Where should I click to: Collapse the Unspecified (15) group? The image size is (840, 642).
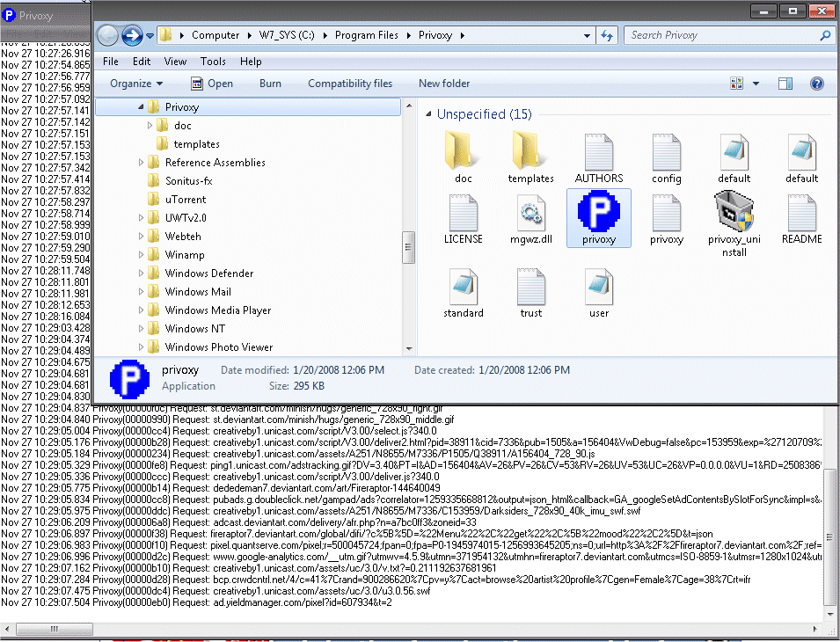point(428,114)
